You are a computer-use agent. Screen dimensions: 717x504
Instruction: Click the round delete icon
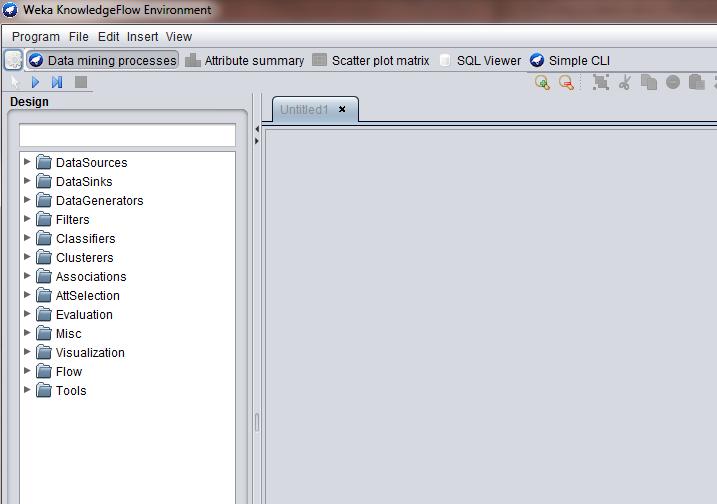point(673,82)
